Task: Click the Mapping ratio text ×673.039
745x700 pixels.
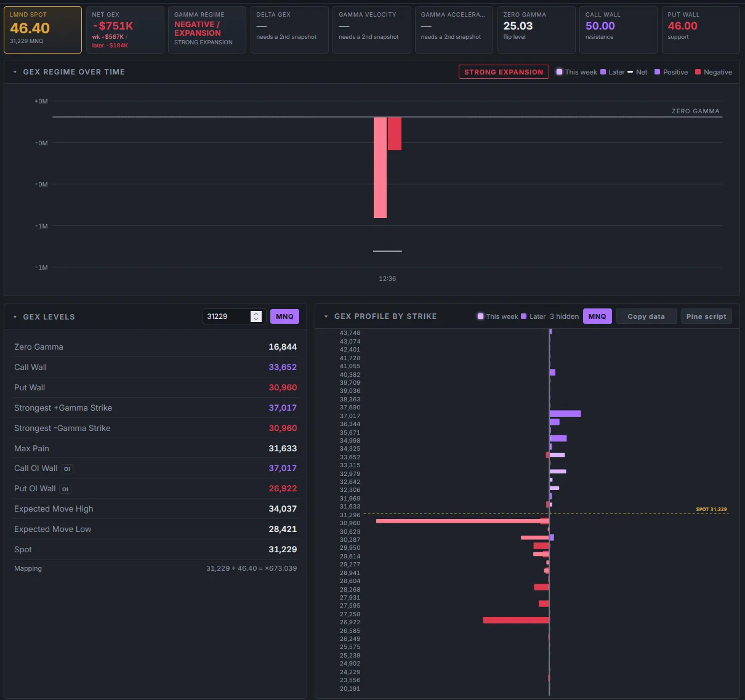Action: 281,569
